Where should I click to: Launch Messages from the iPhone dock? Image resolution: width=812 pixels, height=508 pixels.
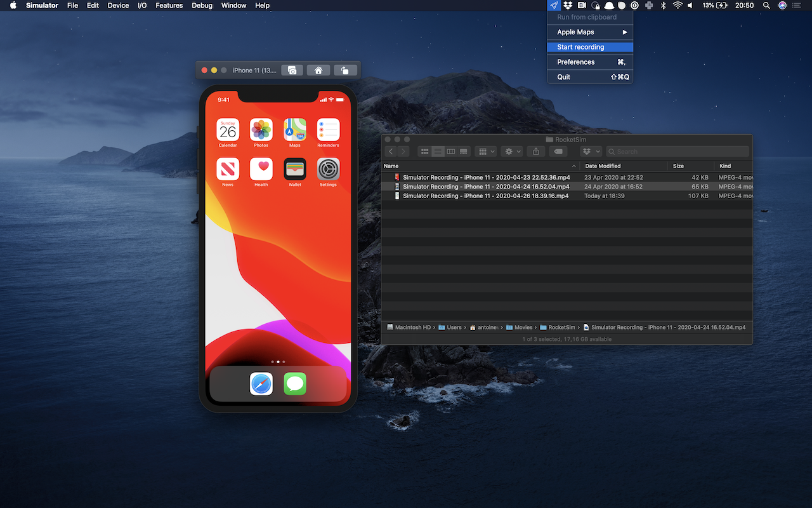[x=295, y=384]
